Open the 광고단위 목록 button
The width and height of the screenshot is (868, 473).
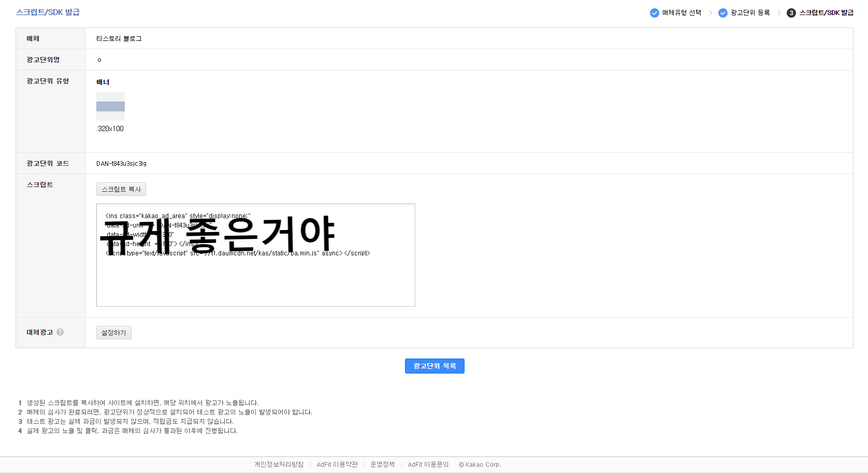tap(435, 366)
